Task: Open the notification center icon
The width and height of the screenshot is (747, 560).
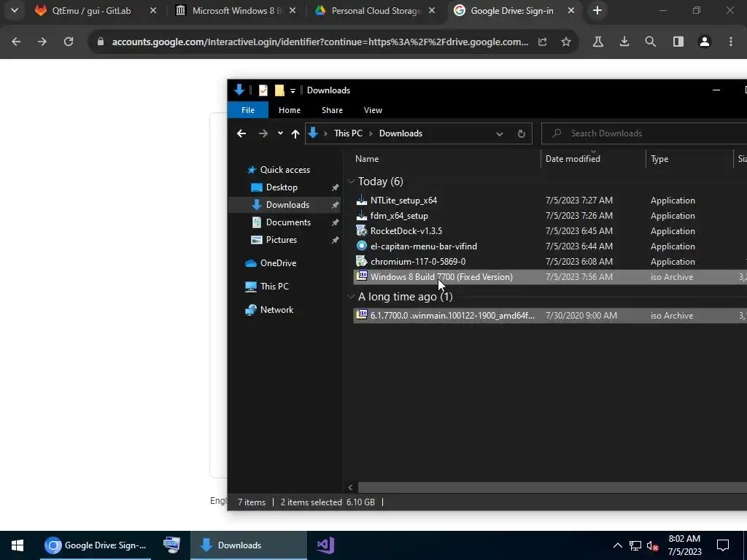Action: tap(723, 545)
